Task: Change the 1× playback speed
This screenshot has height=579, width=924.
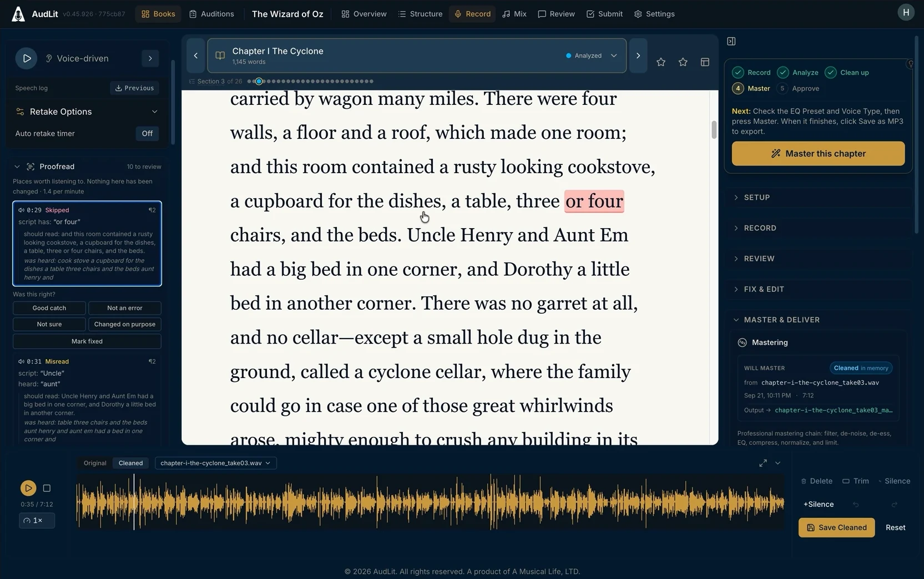Action: [37, 520]
